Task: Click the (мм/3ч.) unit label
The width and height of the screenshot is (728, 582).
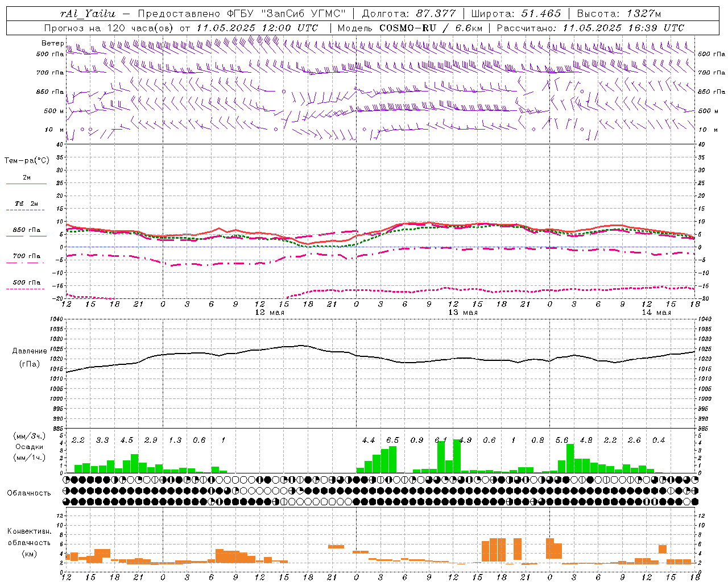Action: pyautogui.click(x=29, y=436)
